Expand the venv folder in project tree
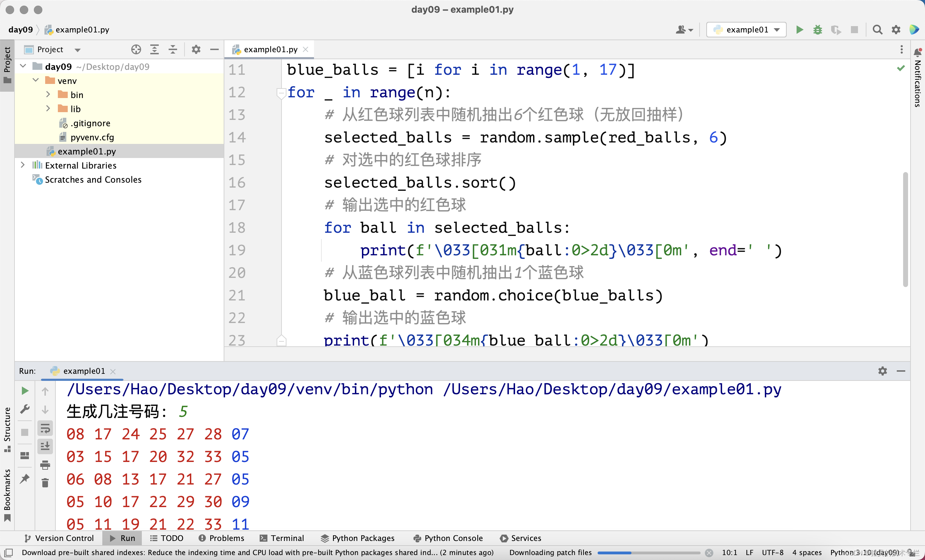Image resolution: width=925 pixels, height=560 pixels. point(36,80)
